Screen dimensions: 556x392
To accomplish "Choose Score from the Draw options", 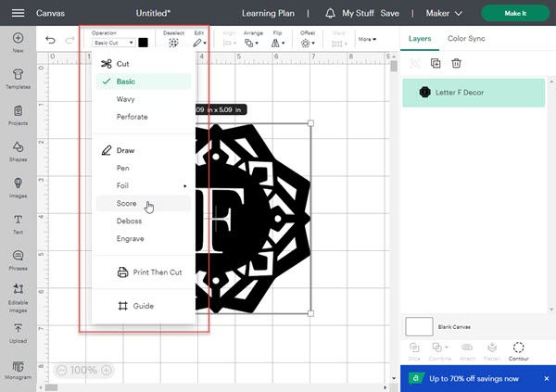I will coord(127,203).
